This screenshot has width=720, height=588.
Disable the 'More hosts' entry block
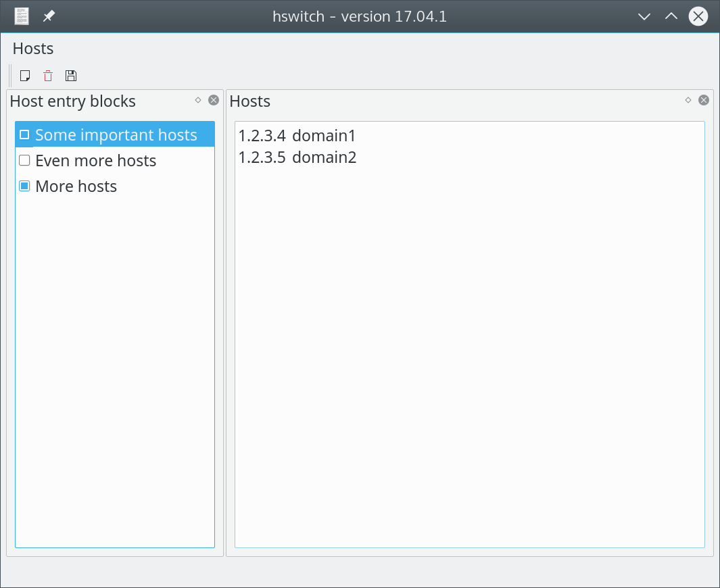coord(24,186)
